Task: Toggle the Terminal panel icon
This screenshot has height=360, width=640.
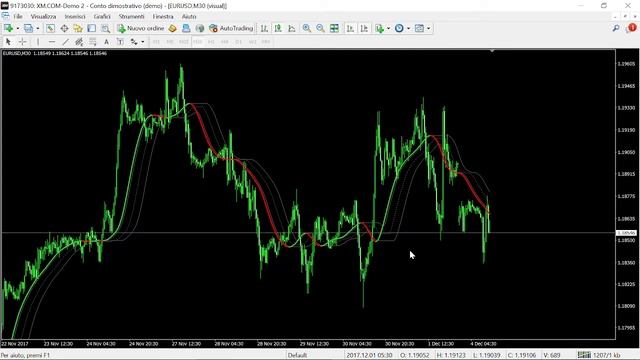Action: [x=91, y=28]
